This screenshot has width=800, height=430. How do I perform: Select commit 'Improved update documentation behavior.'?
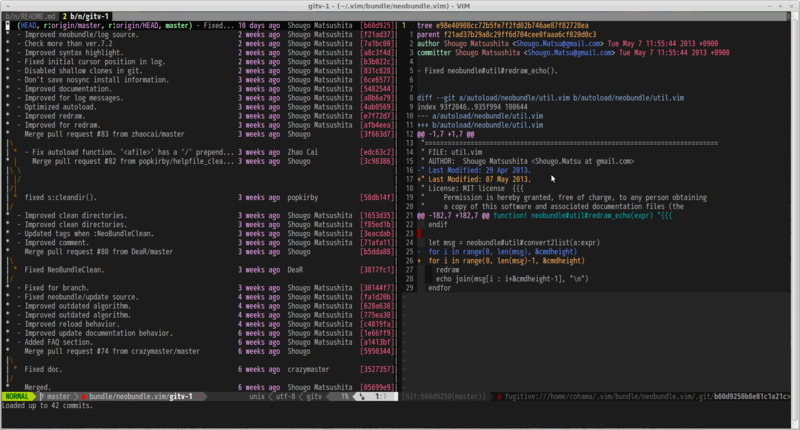point(200,333)
